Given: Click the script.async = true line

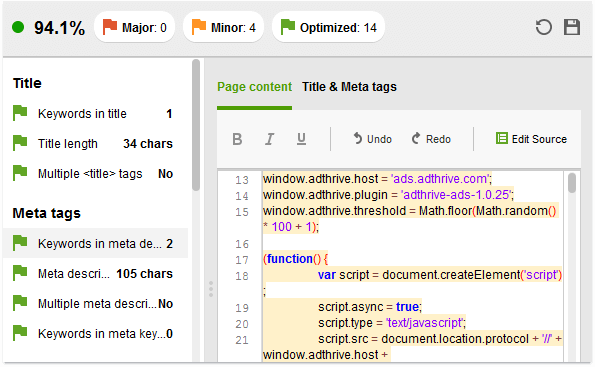Looking at the screenshot, I should [x=370, y=307].
